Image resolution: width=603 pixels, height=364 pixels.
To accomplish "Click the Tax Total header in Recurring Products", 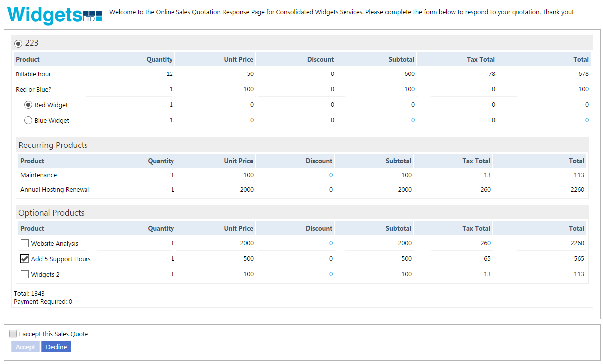I will [x=476, y=161].
